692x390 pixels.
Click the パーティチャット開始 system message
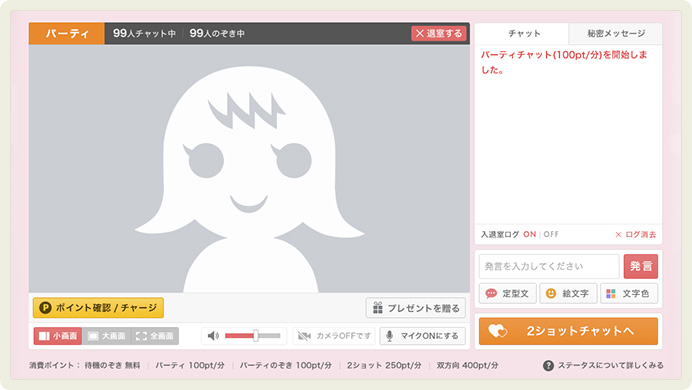coord(564,62)
